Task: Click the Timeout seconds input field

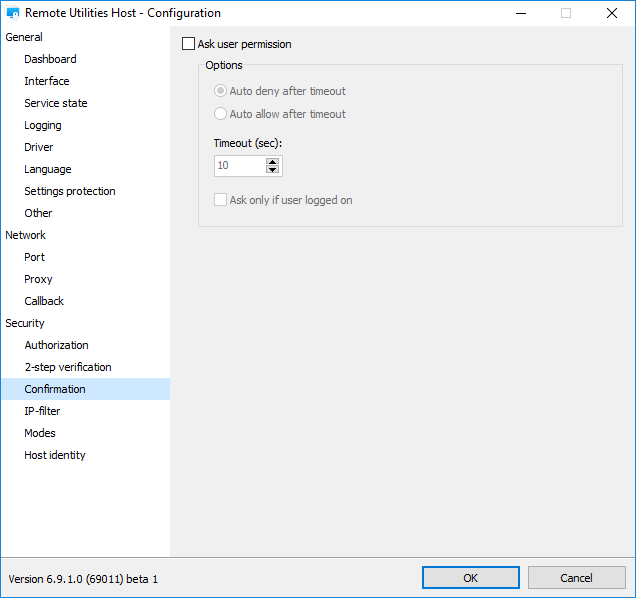Action: (239, 166)
